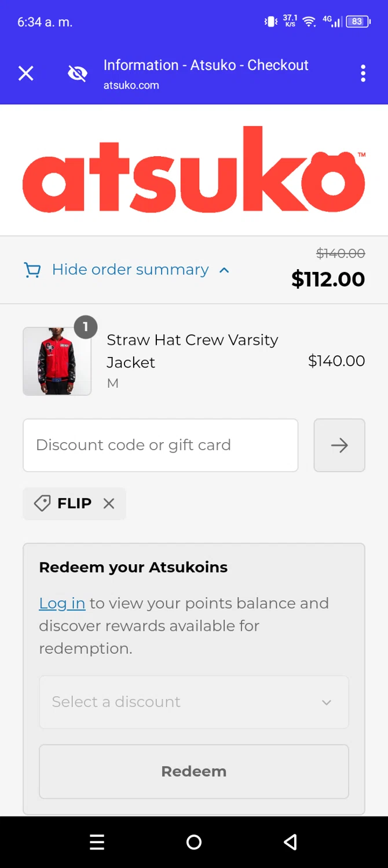388x868 pixels.
Task: Open Straw Hat Crew Varsity Jacket thumbnail
Action: click(x=57, y=361)
